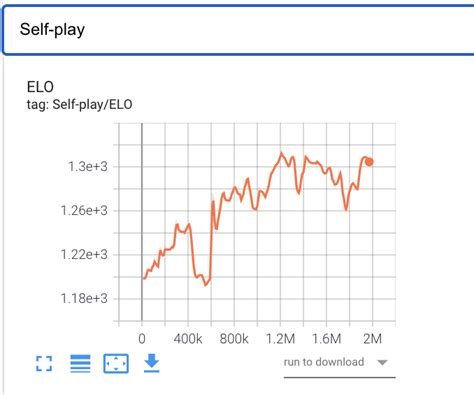
Task: Download the ELO chart data
Action: coord(152,363)
